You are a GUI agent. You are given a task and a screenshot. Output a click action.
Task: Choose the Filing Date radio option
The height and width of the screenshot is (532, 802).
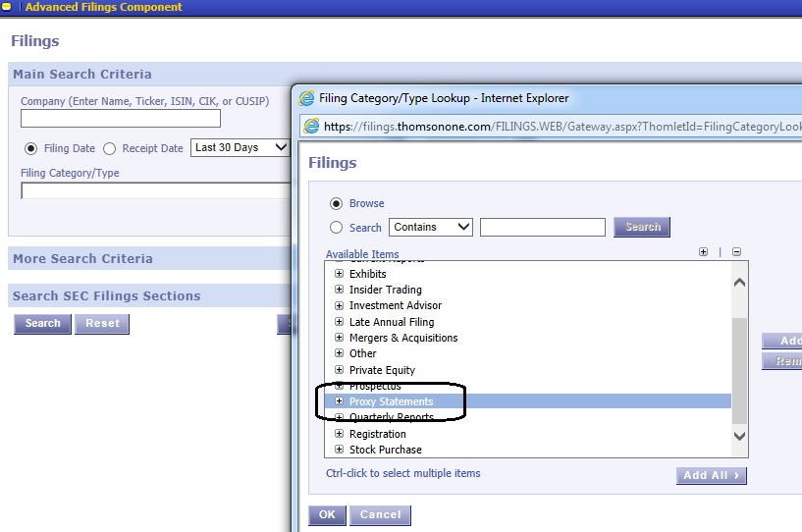[x=31, y=148]
